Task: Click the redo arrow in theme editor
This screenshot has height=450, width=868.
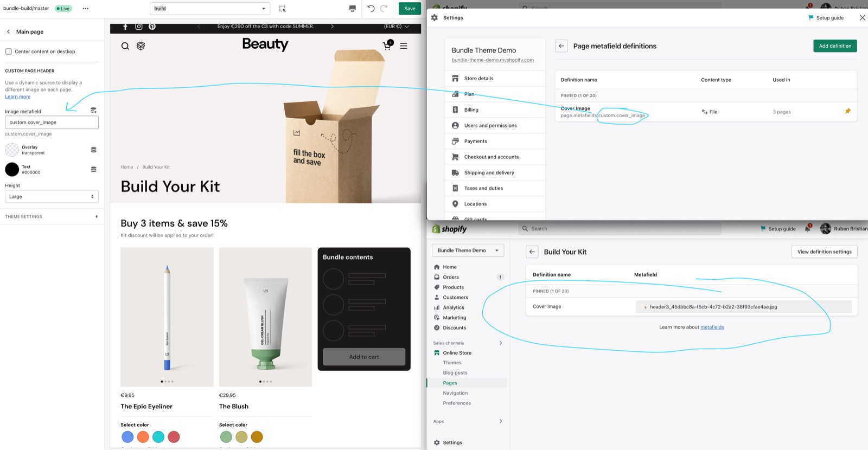Action: tap(384, 8)
